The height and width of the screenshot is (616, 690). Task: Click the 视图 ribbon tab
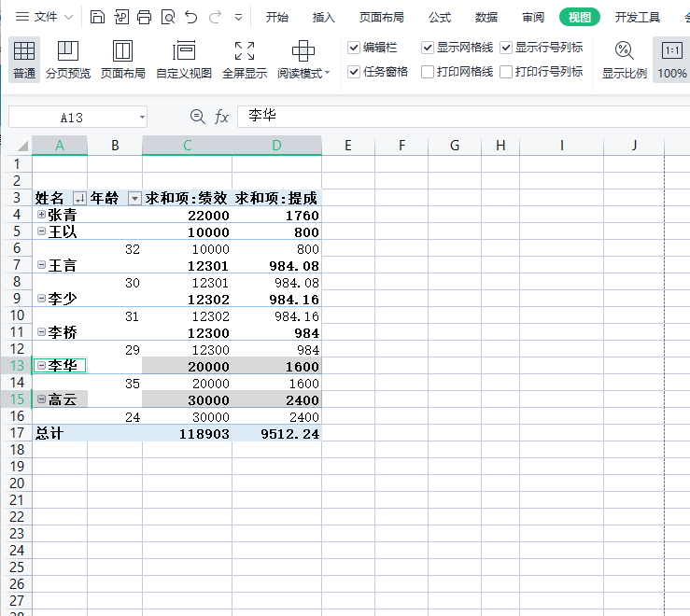coord(580,17)
